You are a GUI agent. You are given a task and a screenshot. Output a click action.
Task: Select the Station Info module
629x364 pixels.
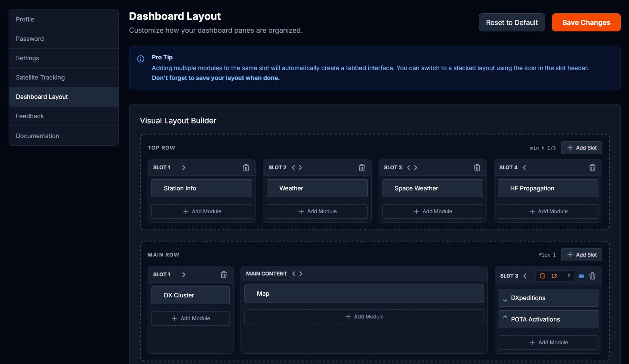[202, 188]
